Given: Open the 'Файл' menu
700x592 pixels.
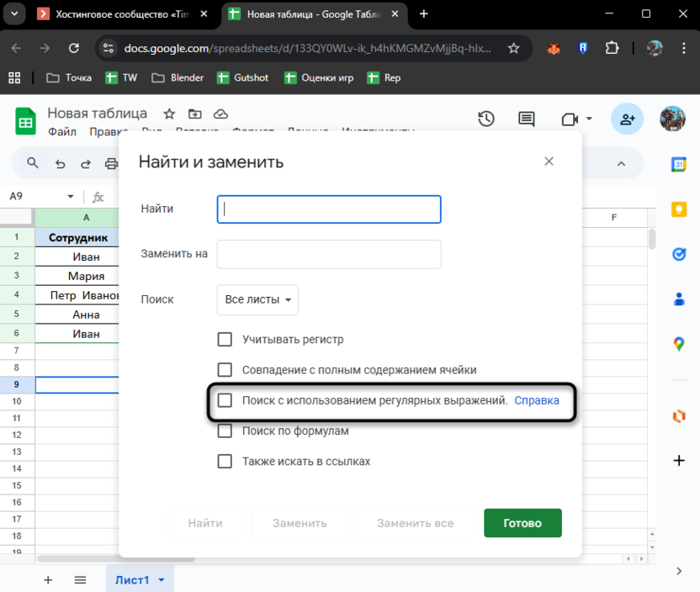Looking at the screenshot, I should click(x=62, y=131).
